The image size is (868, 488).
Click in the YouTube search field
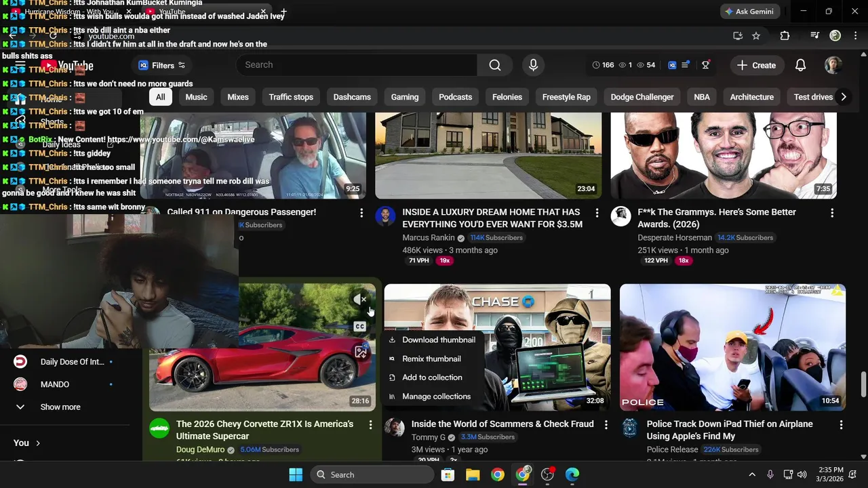[x=357, y=65]
